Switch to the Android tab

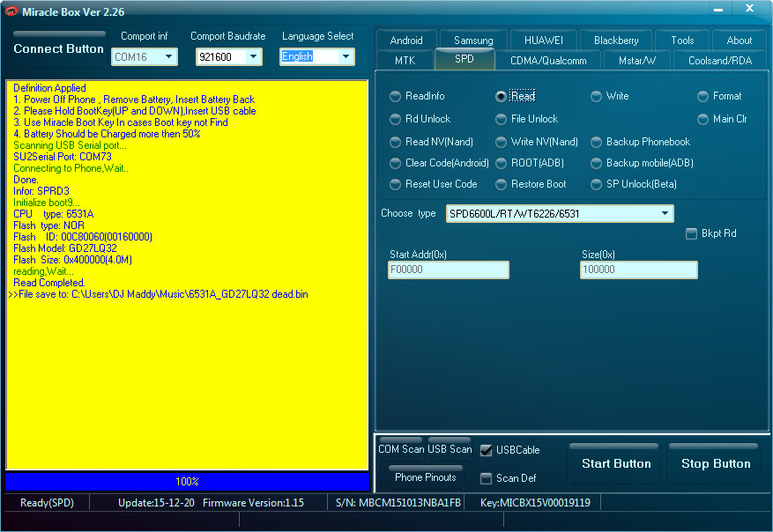click(406, 41)
